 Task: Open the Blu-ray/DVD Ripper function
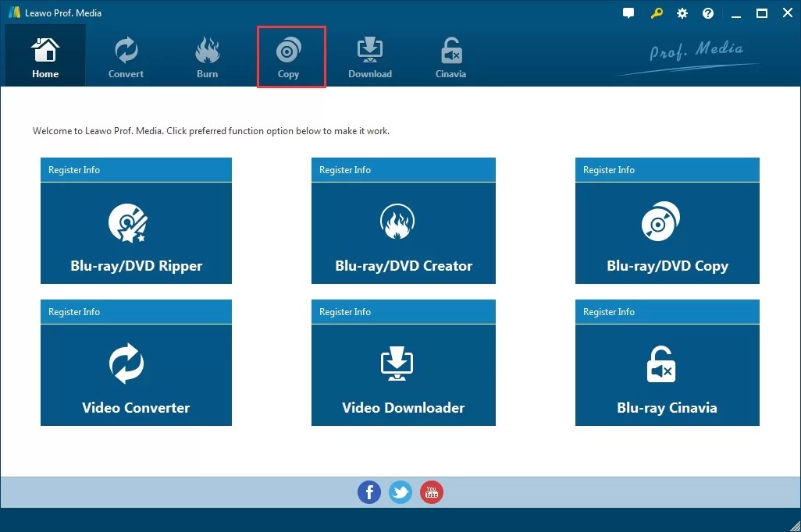(136, 232)
